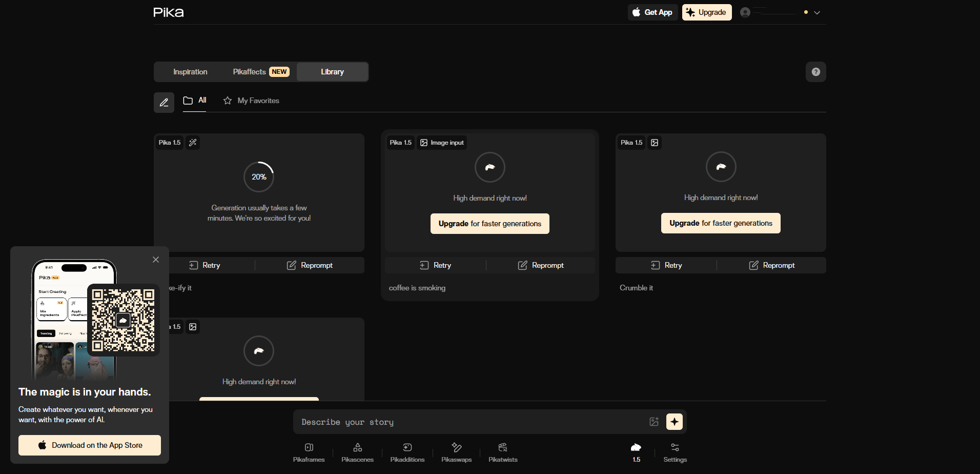This screenshot has width=980, height=474.
Task: Click the loading icon on the bottom-row card
Action: tap(259, 351)
